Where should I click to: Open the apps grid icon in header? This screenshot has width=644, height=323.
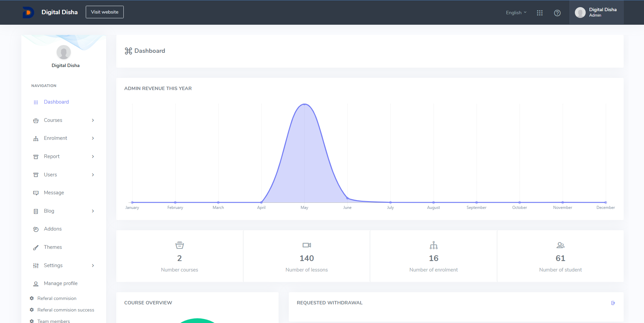(540, 13)
